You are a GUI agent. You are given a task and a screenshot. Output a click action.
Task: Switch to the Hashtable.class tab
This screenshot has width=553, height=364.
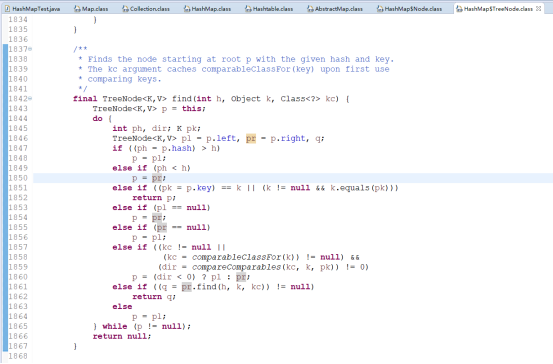point(269,8)
